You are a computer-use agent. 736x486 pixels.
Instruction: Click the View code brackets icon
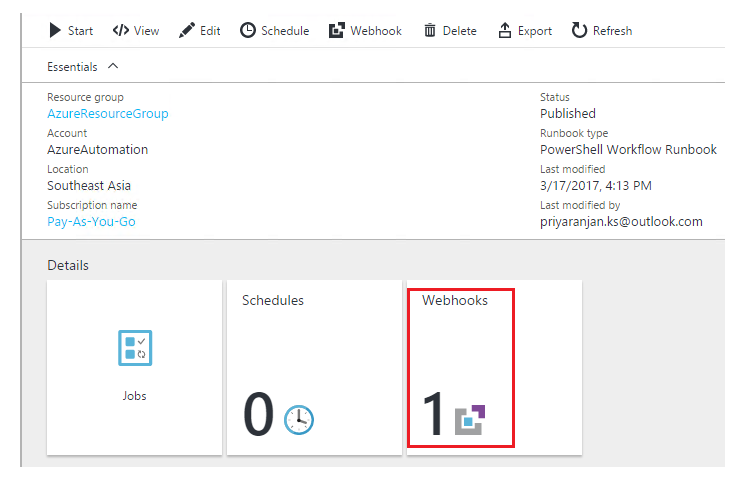121,31
